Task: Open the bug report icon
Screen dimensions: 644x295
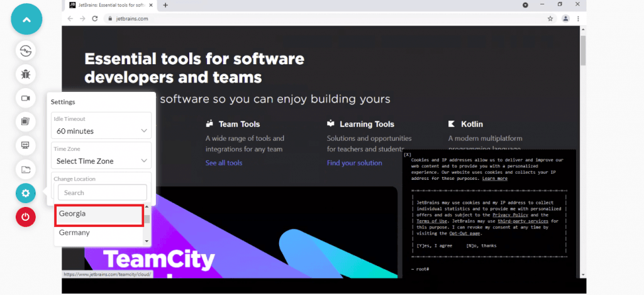Action: 25,74
